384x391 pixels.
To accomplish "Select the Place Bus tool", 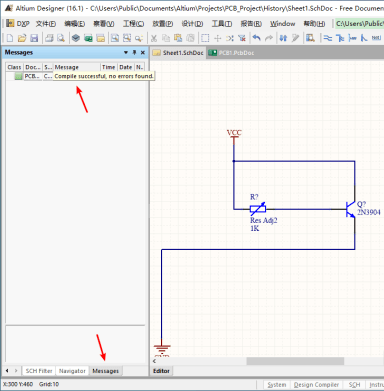I will click(340, 38).
